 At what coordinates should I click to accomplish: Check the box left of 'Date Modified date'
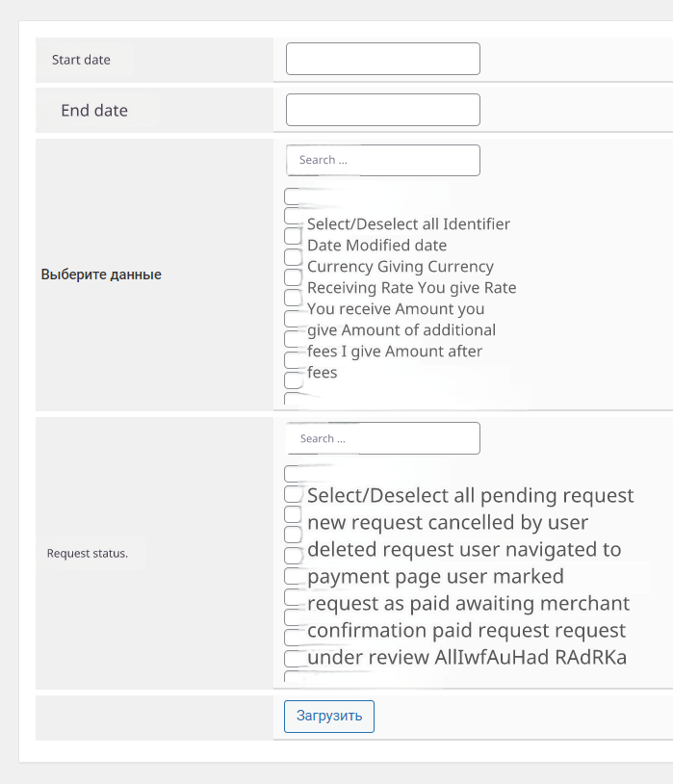click(293, 236)
